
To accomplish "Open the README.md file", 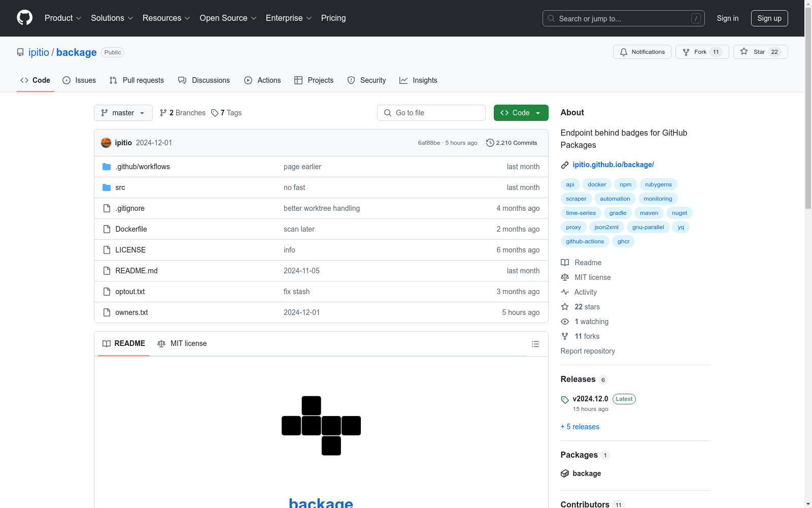I will [137, 271].
